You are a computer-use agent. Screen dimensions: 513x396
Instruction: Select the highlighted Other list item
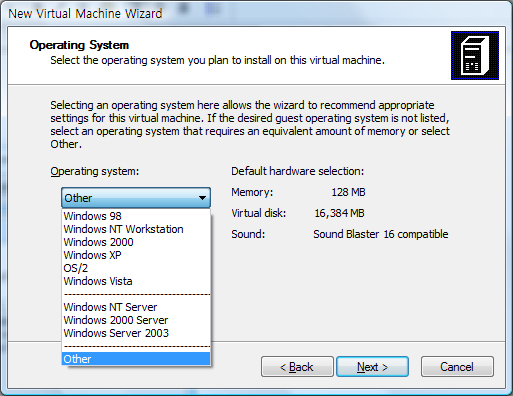click(136, 359)
